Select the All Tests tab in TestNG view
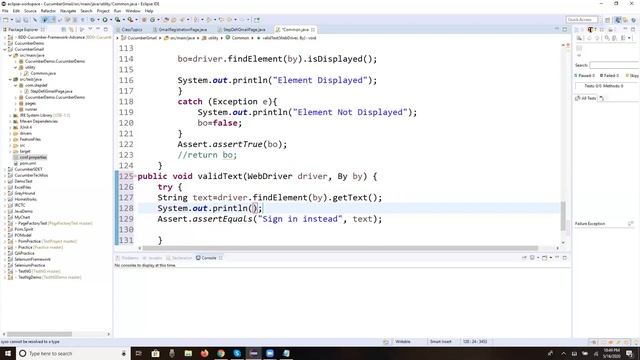 coord(586,98)
